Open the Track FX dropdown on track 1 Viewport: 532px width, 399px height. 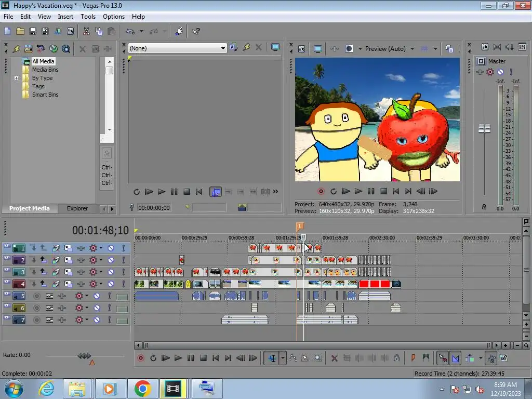coord(101,248)
